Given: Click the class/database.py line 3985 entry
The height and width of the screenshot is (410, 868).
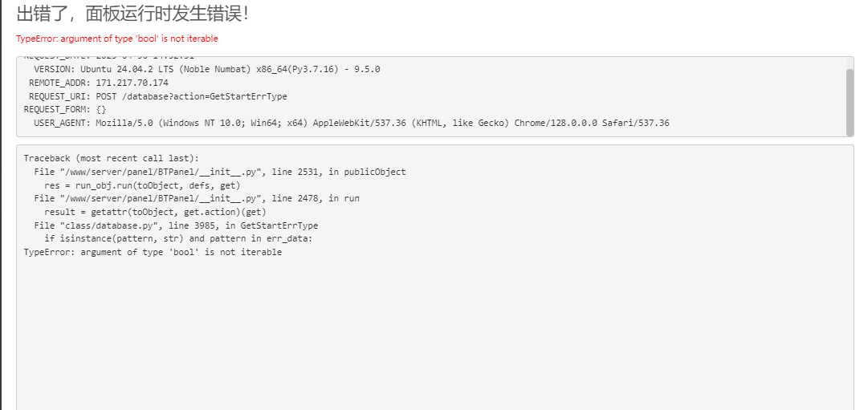Looking at the screenshot, I should [176, 225].
